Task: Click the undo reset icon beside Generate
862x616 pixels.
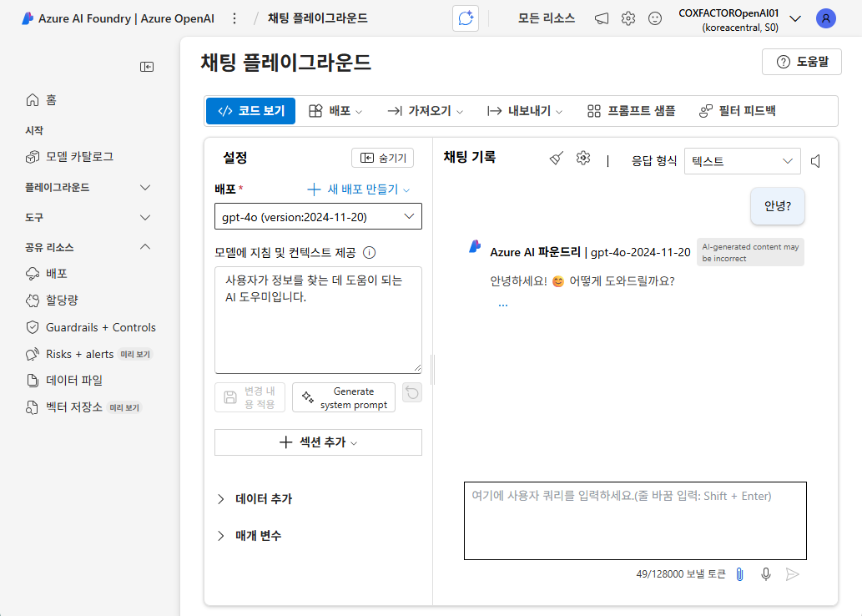Action: [x=412, y=392]
